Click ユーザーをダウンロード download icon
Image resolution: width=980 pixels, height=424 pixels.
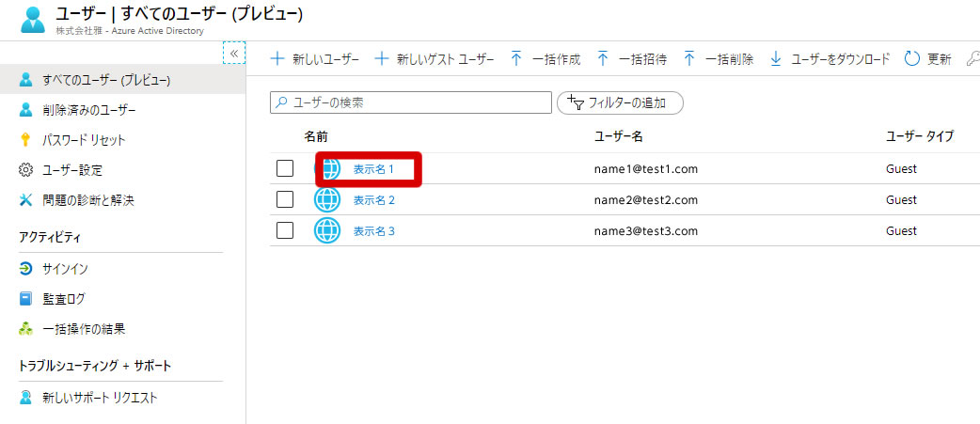tap(776, 59)
